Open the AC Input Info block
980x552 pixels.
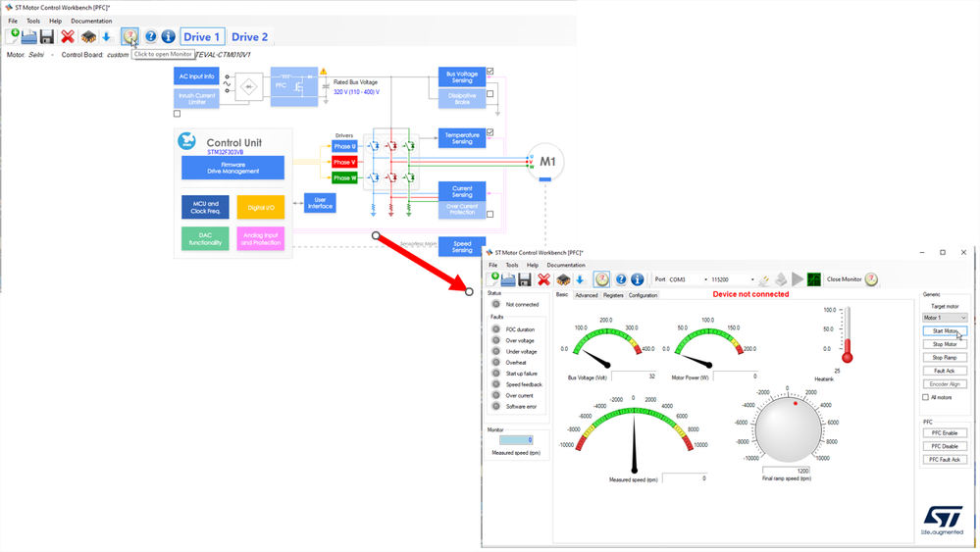[x=196, y=76]
